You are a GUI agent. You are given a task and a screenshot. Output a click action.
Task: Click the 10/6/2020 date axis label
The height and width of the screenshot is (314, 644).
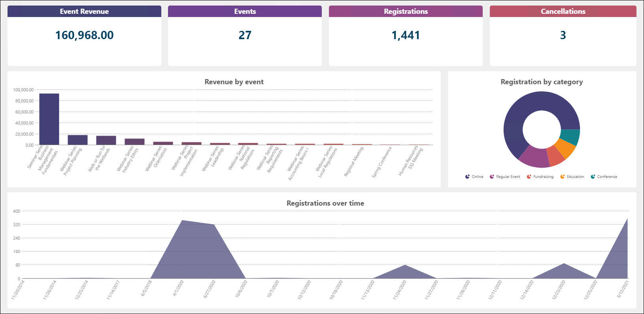(241, 289)
